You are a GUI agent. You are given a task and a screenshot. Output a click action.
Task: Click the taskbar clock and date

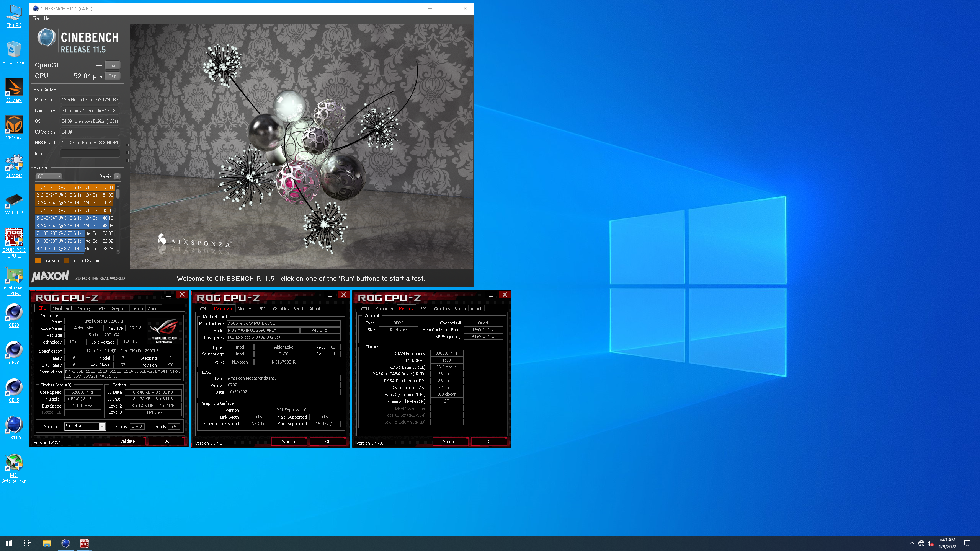[x=947, y=543]
